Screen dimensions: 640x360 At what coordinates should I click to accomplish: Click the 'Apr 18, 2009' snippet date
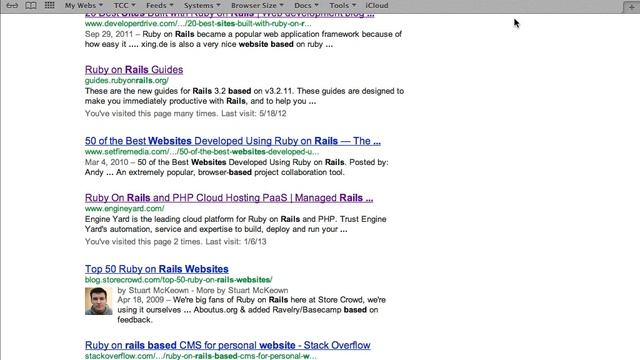point(140,300)
